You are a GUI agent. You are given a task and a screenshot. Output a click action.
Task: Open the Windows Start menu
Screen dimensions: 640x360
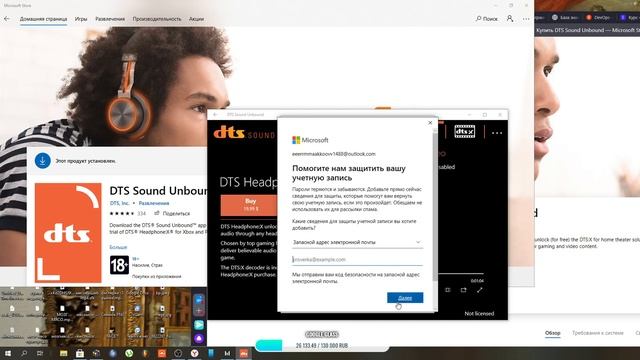point(8,353)
